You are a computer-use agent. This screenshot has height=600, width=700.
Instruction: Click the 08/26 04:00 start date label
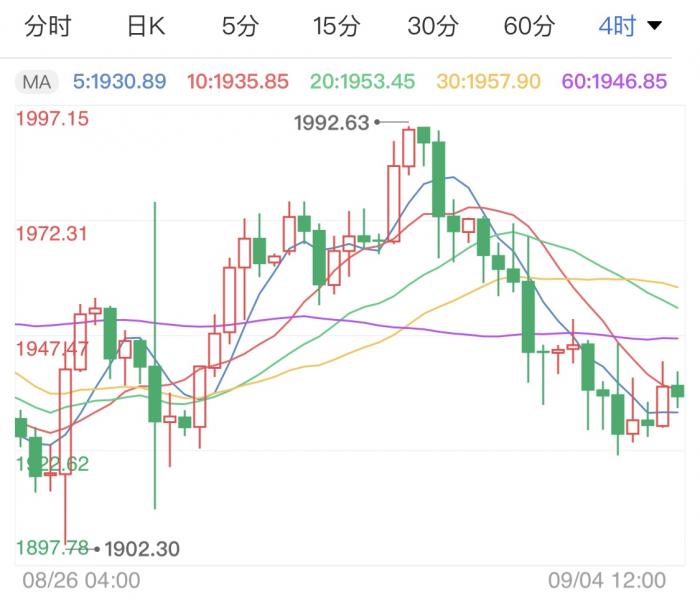81,580
